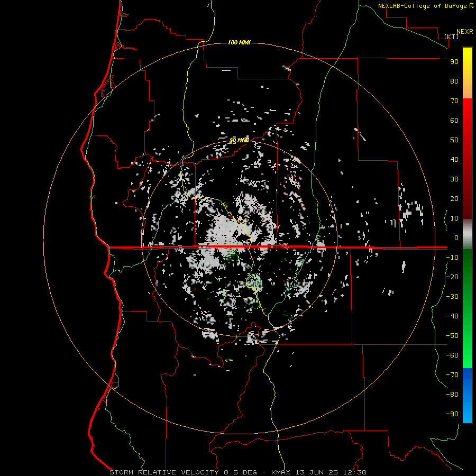Viewport: 476px width, 476px height.
Task: Click the -70 knot scale value
Action: [x=452, y=375]
